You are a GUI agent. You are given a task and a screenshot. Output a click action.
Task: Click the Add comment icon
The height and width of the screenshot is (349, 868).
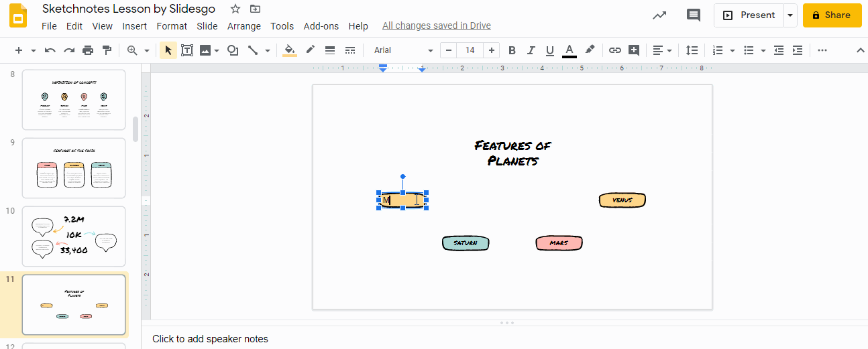point(634,50)
